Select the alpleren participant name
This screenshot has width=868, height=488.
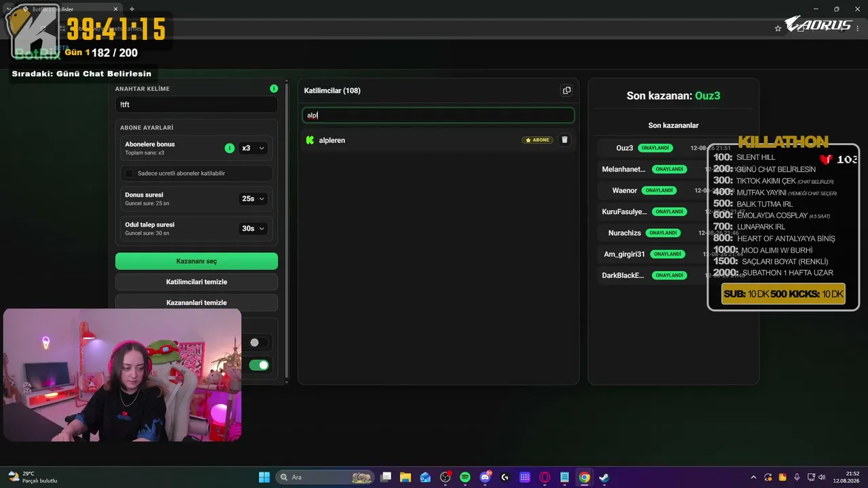click(332, 140)
